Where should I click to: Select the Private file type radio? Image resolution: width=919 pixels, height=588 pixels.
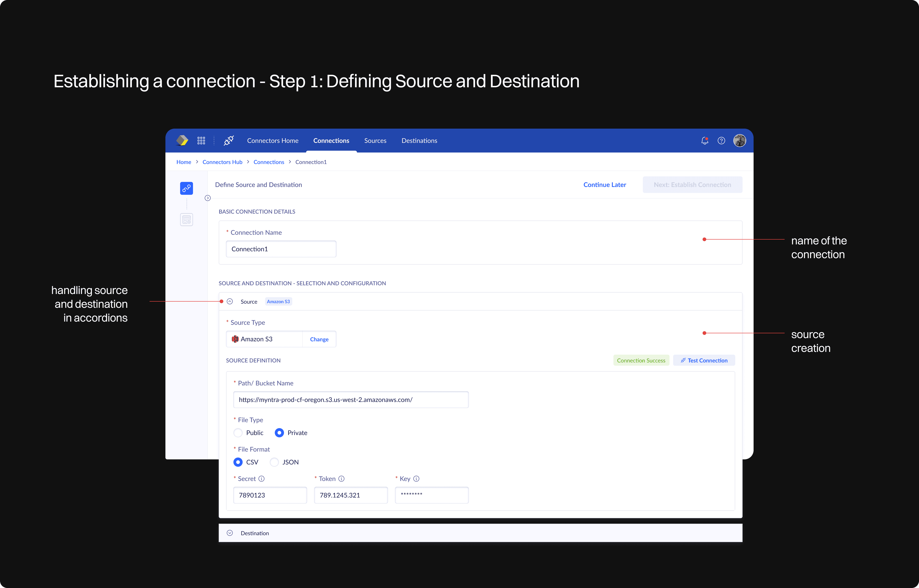(279, 433)
